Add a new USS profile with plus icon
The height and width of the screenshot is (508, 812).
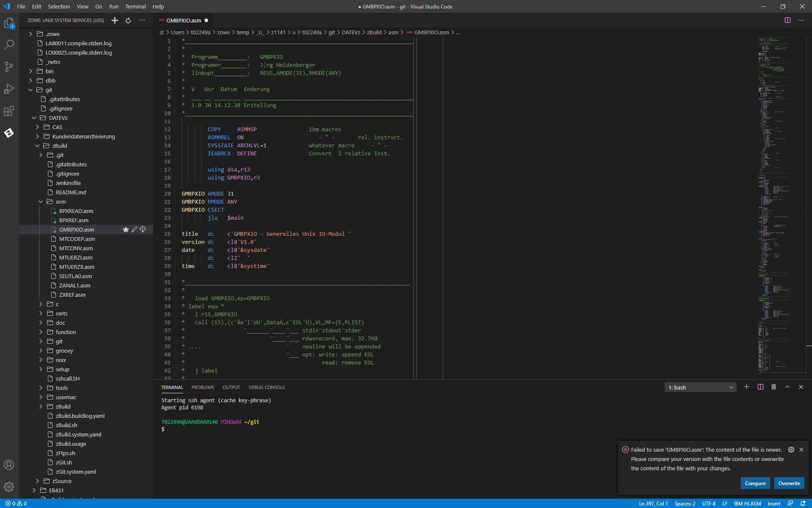115,20
